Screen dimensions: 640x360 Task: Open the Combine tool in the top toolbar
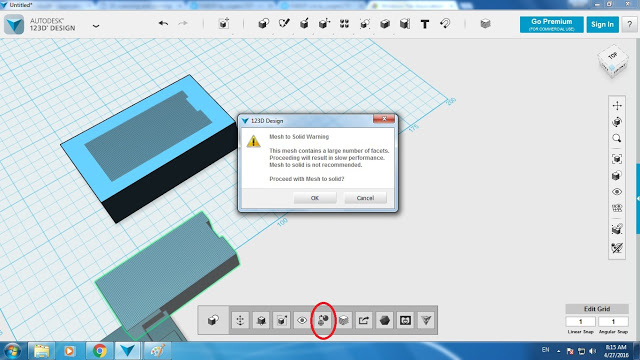click(x=384, y=24)
